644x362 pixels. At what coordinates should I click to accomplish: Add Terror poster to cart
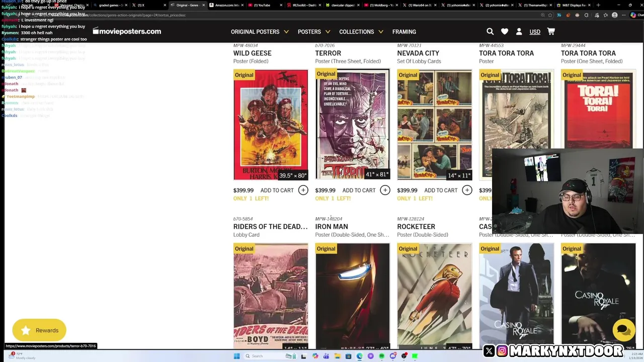[359, 190]
